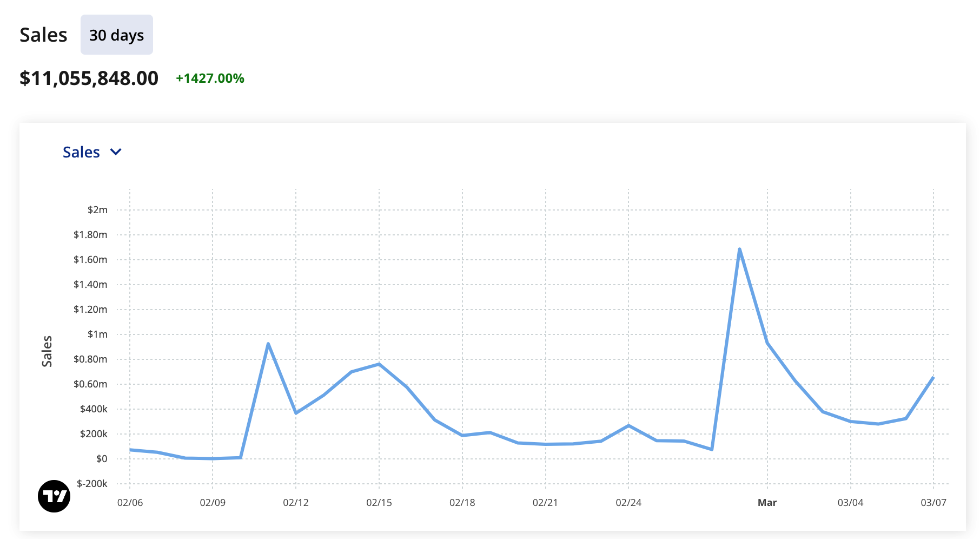
Task: Click the small bump in line at 02/24
Action: (x=628, y=425)
